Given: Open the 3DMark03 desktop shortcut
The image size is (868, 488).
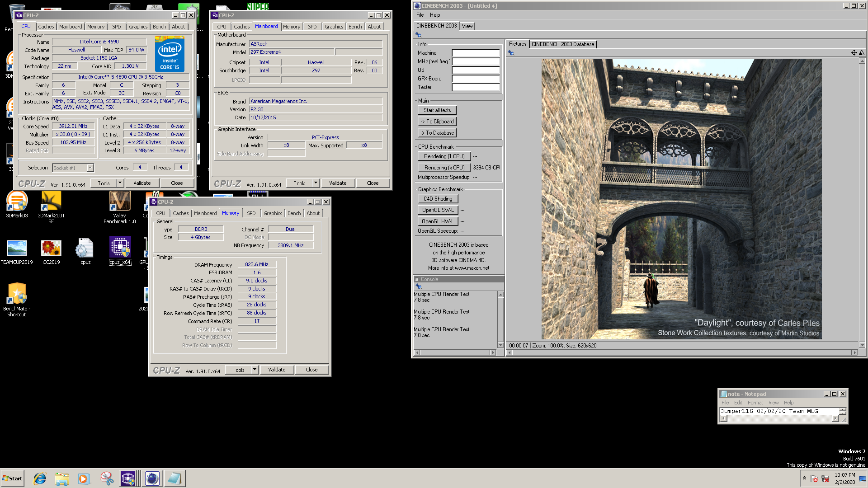Looking at the screenshot, I should tap(17, 204).
